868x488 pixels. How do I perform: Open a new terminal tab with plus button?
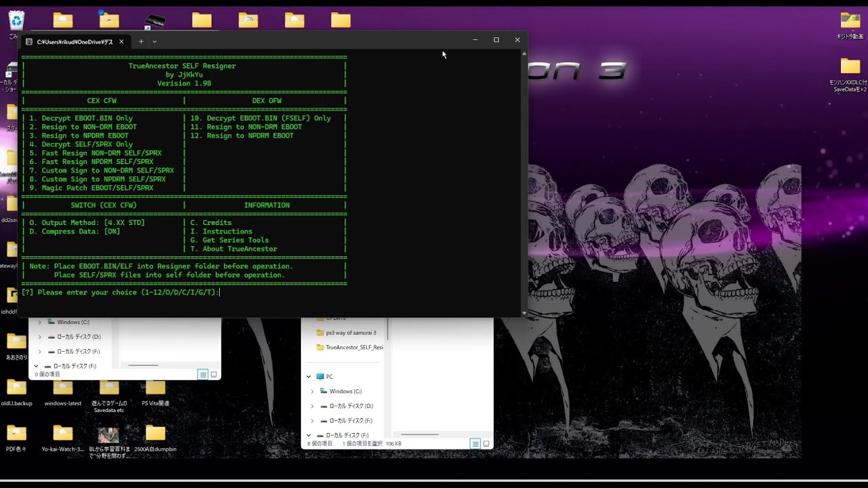pyautogui.click(x=141, y=41)
